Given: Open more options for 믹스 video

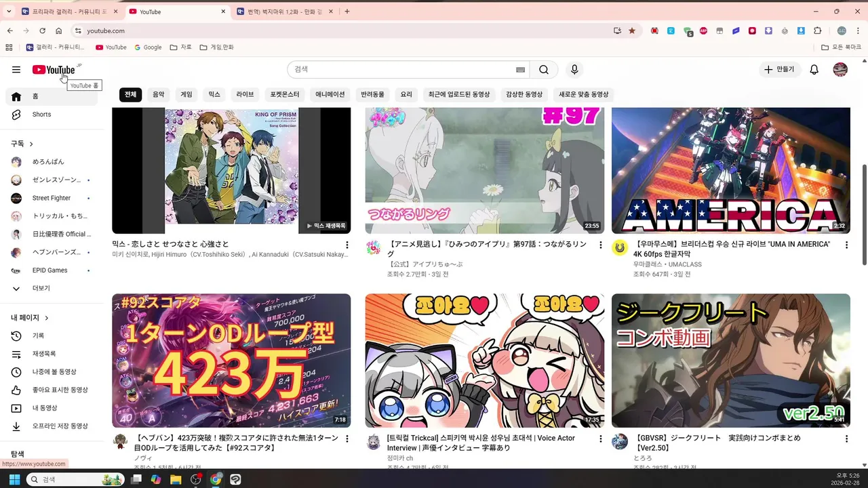Looking at the screenshot, I should pyautogui.click(x=347, y=245).
